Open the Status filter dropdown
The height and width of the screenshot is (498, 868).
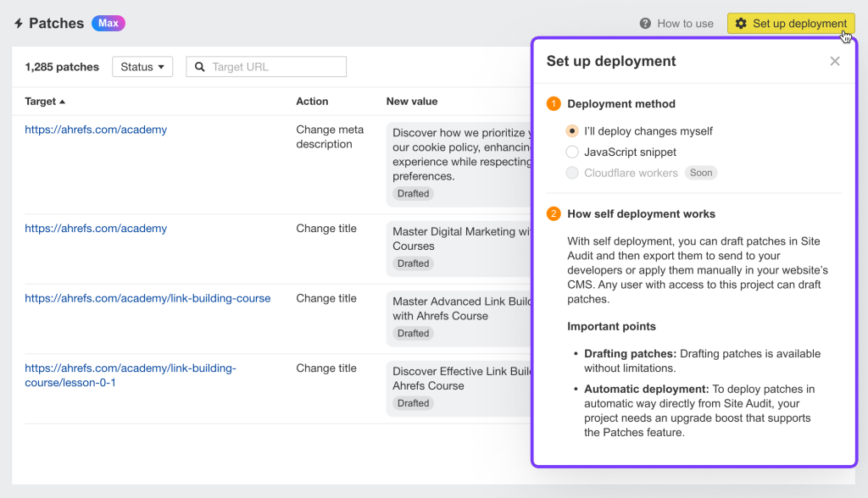point(142,66)
